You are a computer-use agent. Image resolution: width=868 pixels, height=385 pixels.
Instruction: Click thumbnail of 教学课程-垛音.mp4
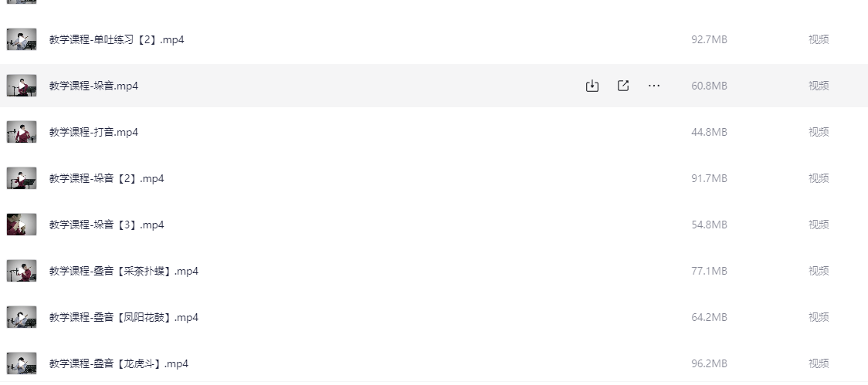coord(22,86)
